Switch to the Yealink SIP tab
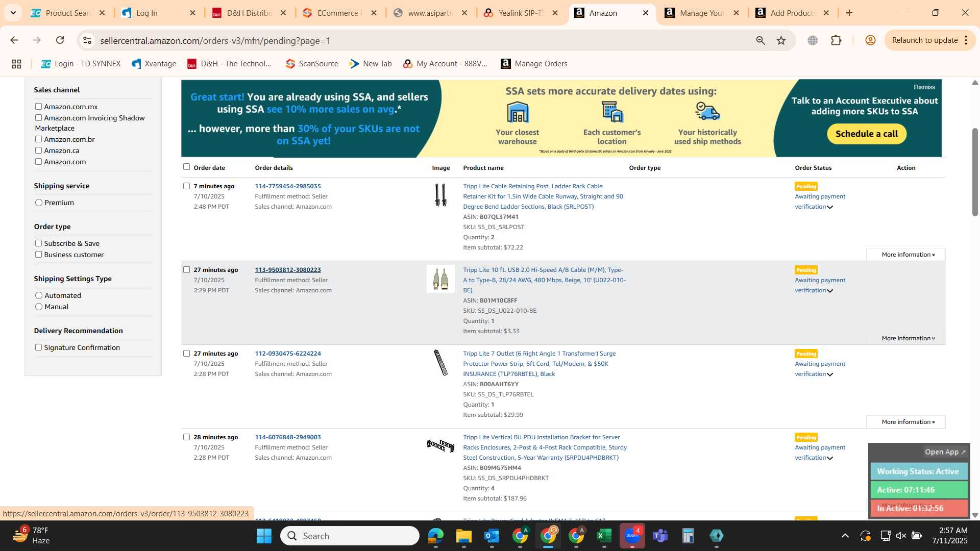This screenshot has height=551, width=980. tap(521, 13)
